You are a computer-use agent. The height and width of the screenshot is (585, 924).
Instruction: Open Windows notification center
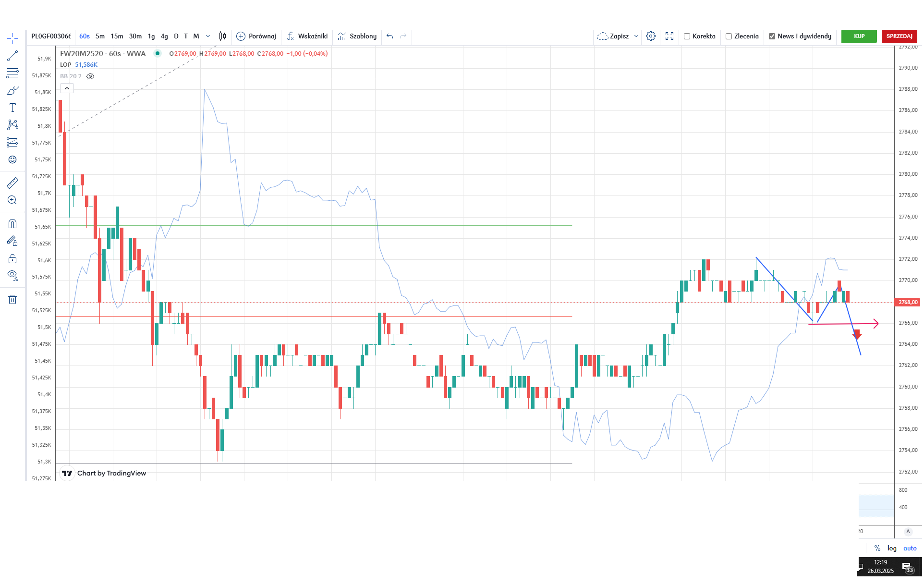907,567
